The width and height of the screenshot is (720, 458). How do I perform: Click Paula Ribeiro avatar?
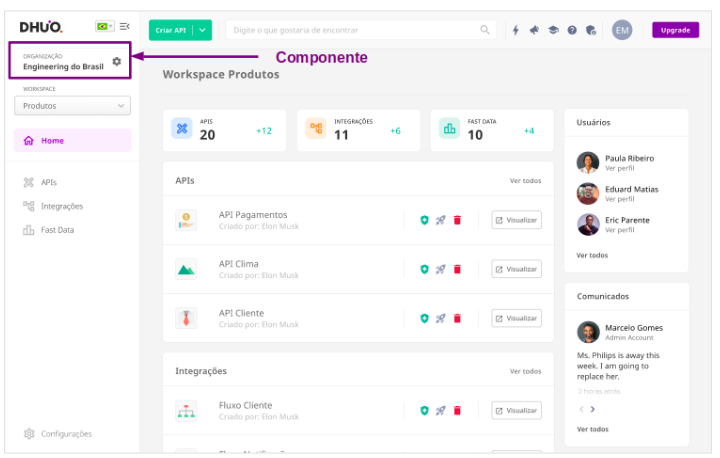click(588, 163)
